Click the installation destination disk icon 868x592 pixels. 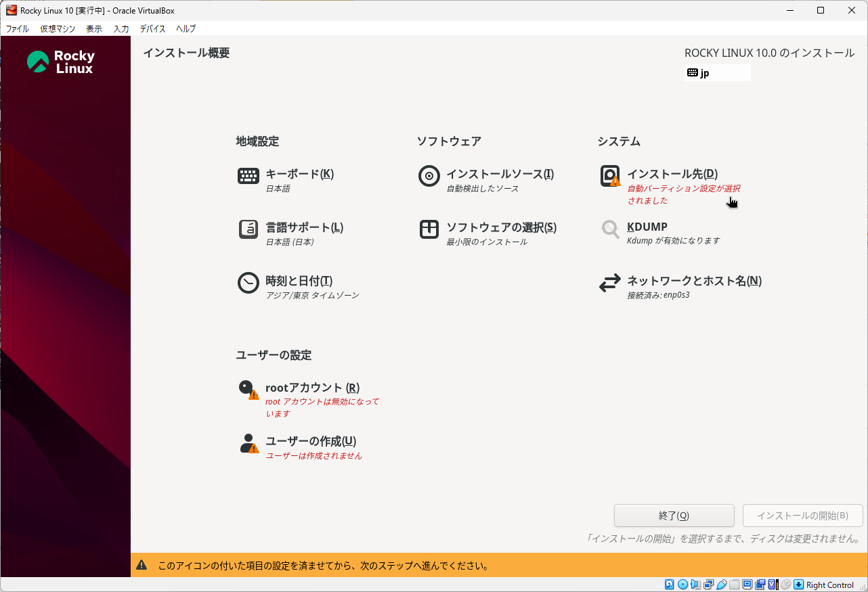[x=610, y=176]
